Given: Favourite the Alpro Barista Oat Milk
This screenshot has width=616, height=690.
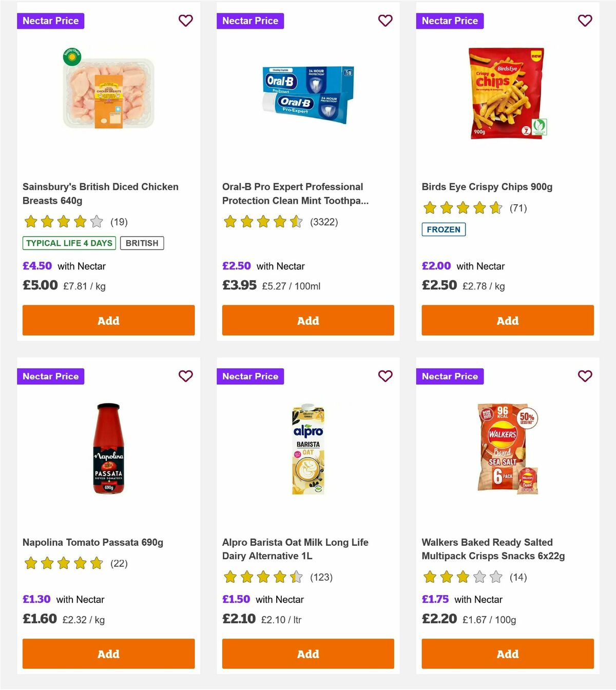Looking at the screenshot, I should coord(385,376).
